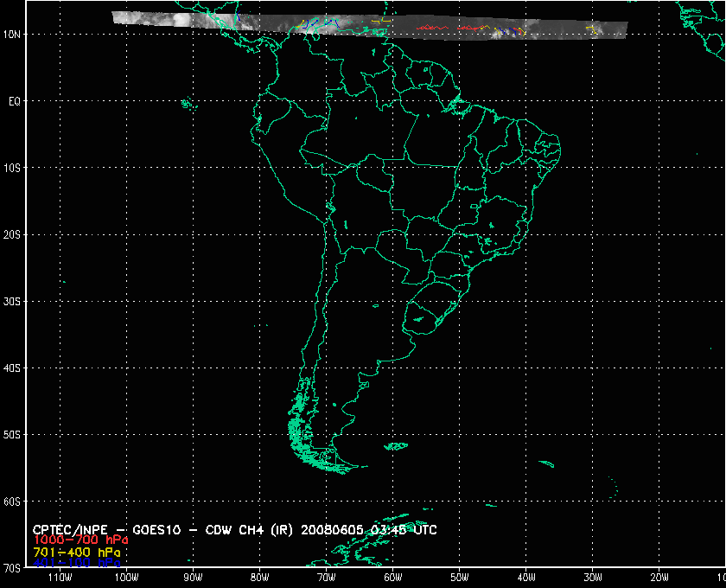Click the Falkland Islands outline on the map
This screenshot has height=588, width=726.
coord(396,446)
